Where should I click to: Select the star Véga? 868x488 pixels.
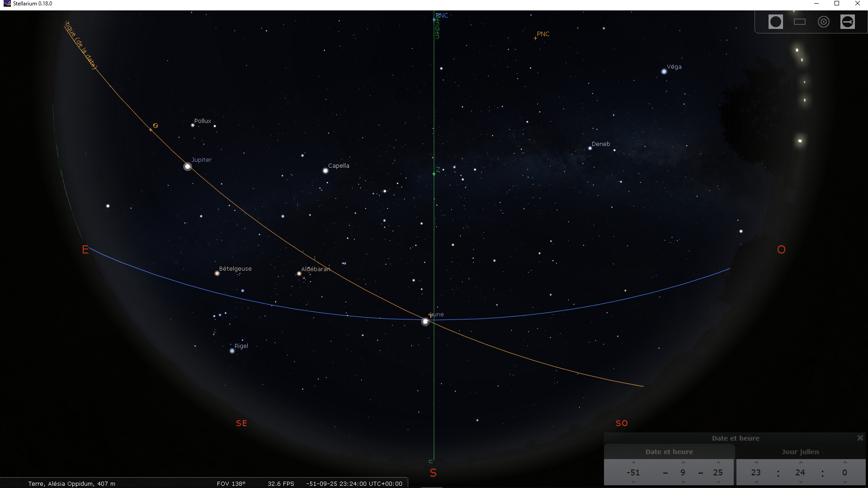pos(664,71)
